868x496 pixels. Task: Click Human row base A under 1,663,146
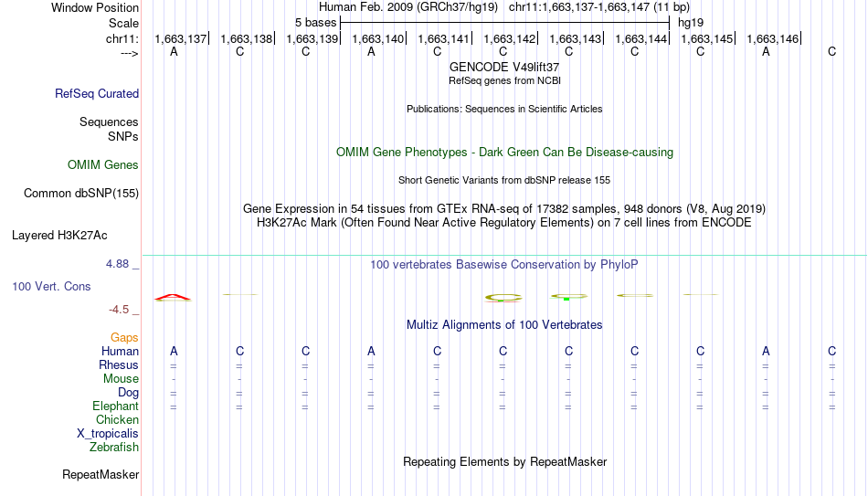click(x=766, y=351)
